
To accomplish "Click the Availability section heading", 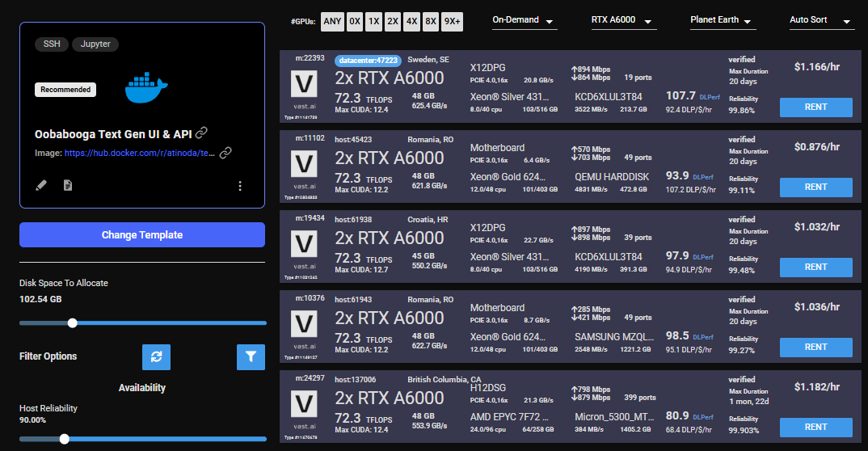I will click(x=142, y=388).
